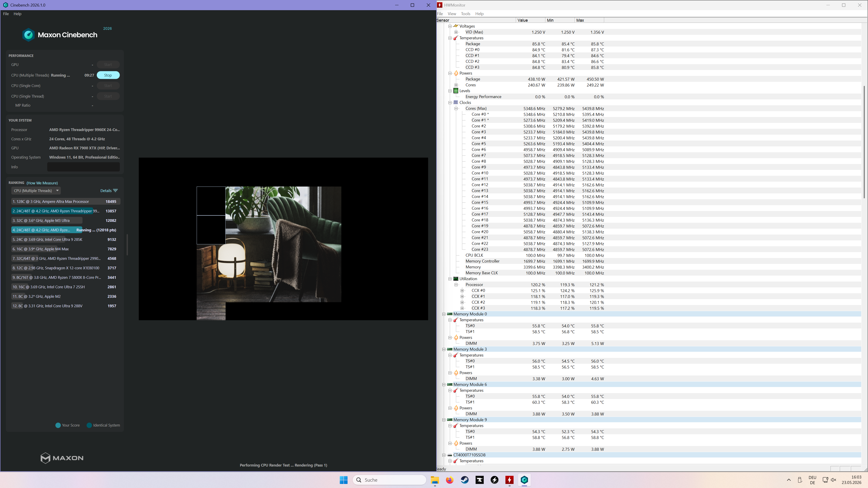
Task: Switch to HWMonitor taskbar icon
Action: 509,480
